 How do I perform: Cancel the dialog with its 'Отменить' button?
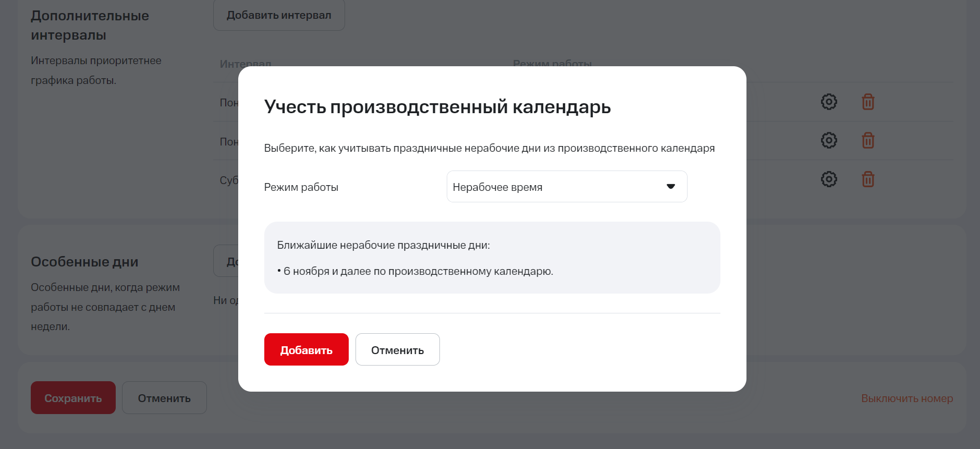click(397, 350)
